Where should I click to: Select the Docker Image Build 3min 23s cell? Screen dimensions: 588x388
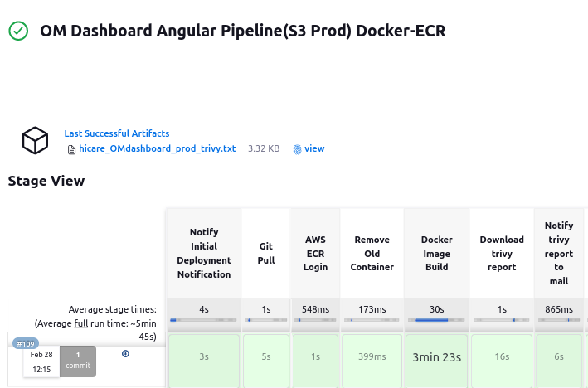click(x=436, y=357)
